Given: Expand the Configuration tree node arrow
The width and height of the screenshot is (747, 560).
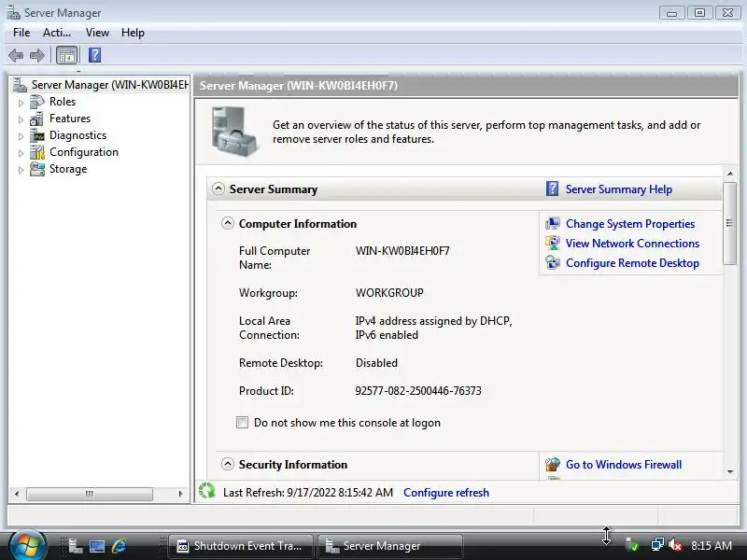Looking at the screenshot, I should pos(21,153).
